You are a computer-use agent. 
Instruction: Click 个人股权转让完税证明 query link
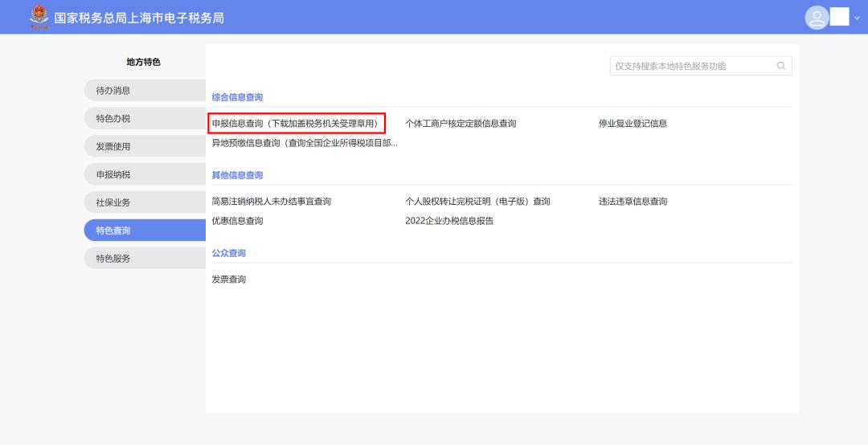click(477, 202)
